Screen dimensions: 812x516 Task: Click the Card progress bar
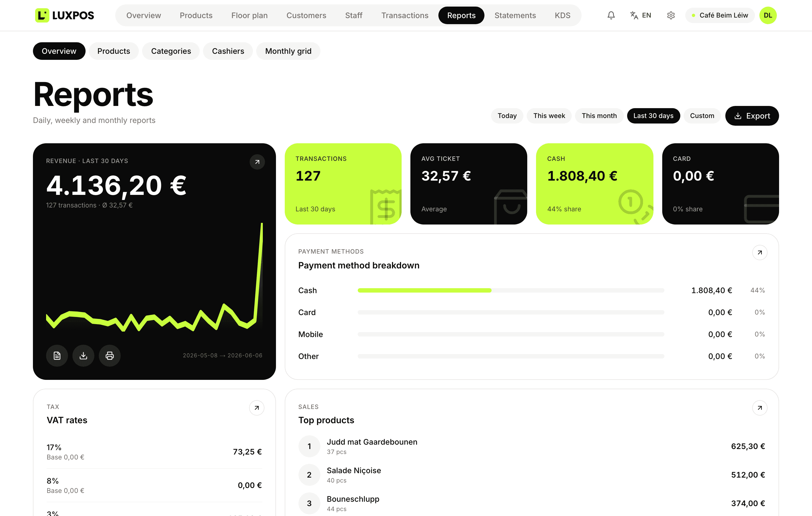[x=511, y=312]
